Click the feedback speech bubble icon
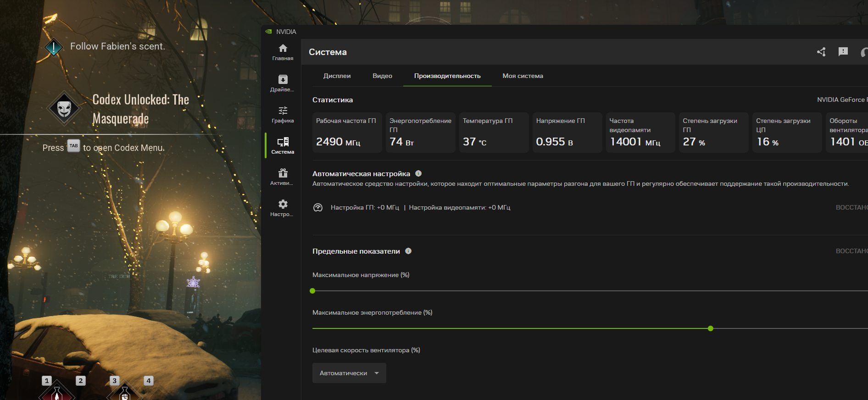The image size is (868, 400). click(x=843, y=52)
